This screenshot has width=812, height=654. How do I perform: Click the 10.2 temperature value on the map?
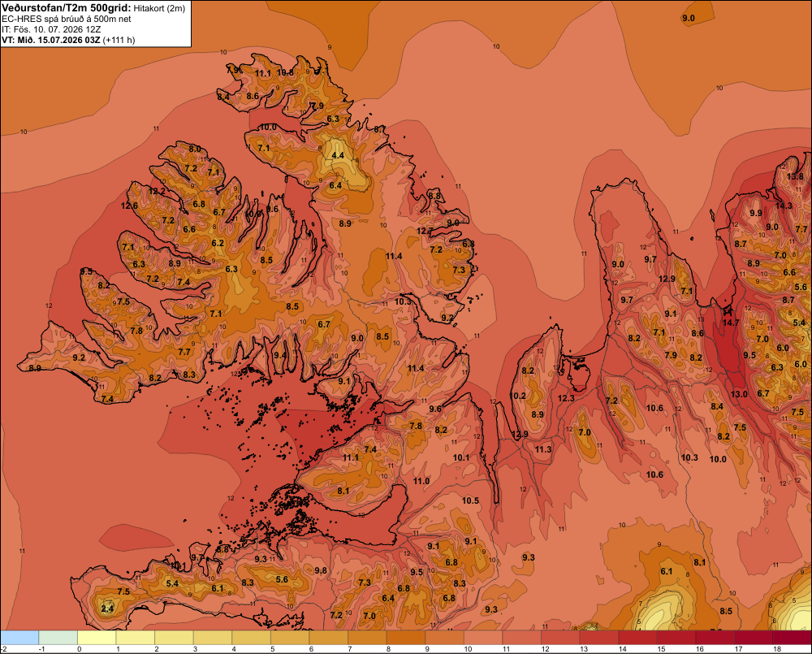point(517,396)
